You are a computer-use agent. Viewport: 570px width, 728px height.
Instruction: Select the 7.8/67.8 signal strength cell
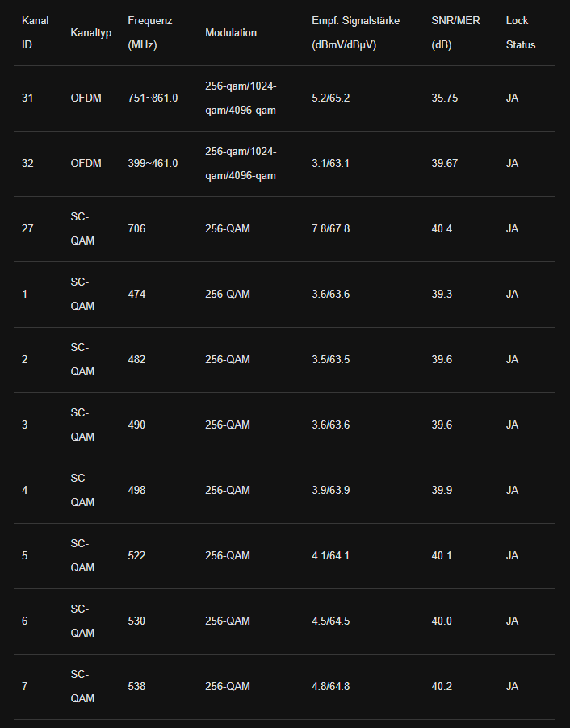[x=330, y=229]
